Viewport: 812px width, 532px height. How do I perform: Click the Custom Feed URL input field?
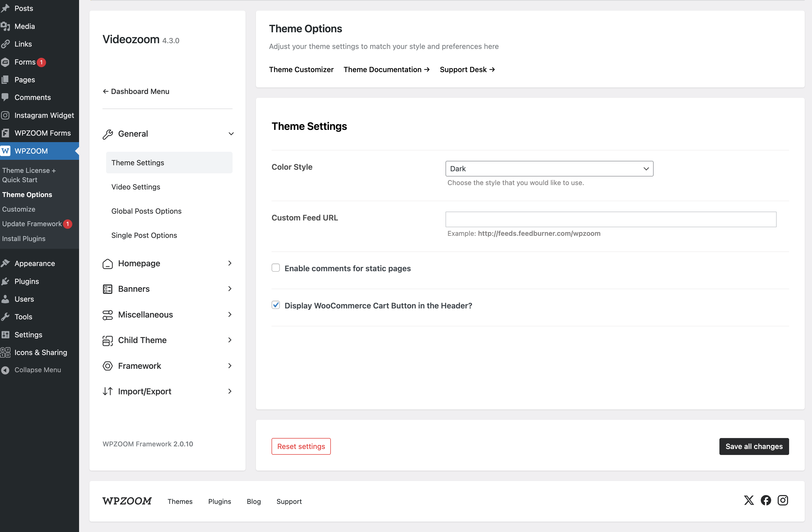coord(610,219)
